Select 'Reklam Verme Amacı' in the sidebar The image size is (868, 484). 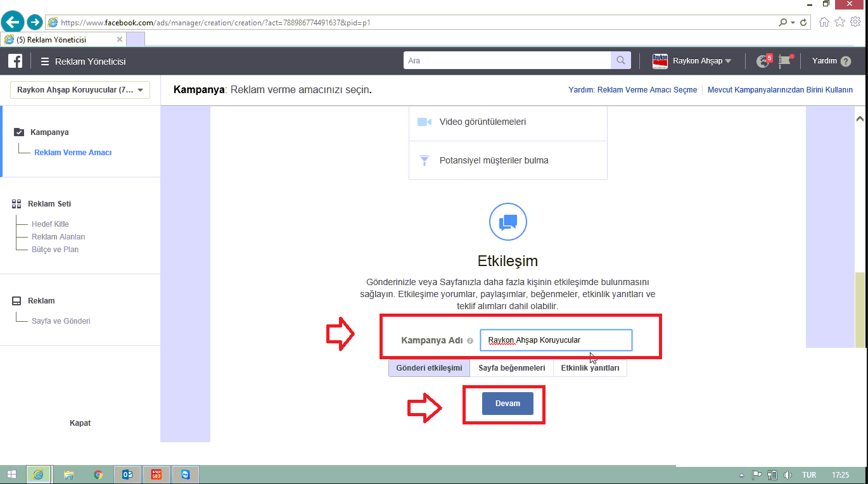click(73, 153)
